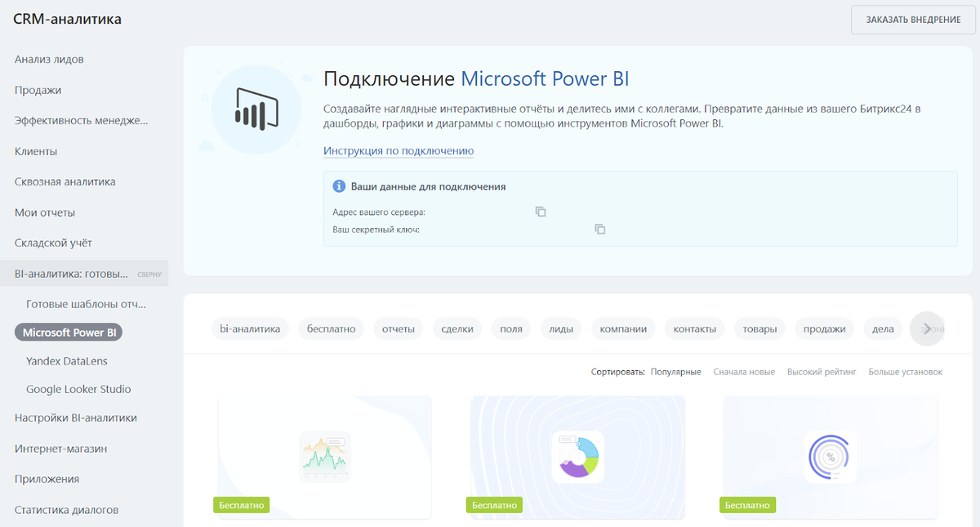Viewport: 980px width, 527px height.
Task: Click the Power BI logo icon
Action: (x=256, y=107)
